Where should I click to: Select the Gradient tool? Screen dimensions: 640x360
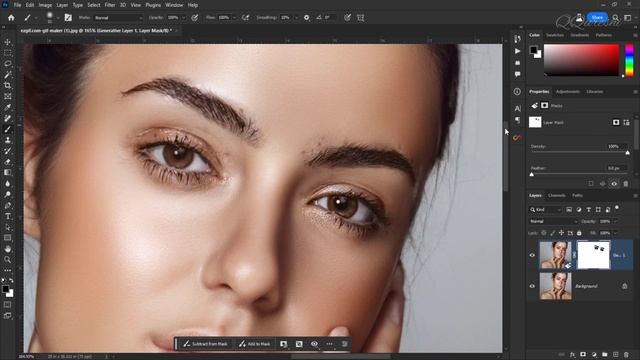pos(7,173)
